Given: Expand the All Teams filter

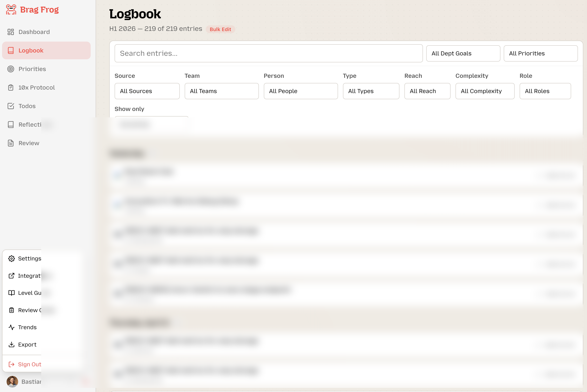Looking at the screenshot, I should pos(221,91).
